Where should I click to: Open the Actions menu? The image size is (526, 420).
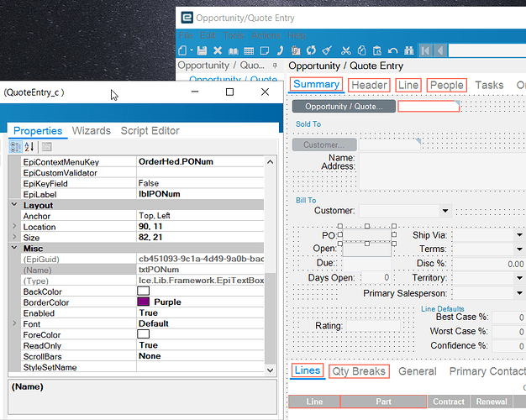coord(266,35)
